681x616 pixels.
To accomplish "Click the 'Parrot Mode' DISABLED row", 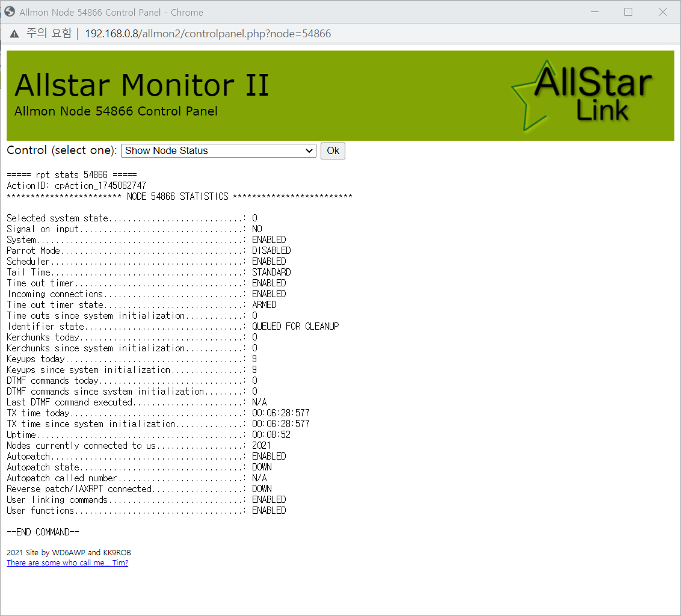I will coord(149,251).
